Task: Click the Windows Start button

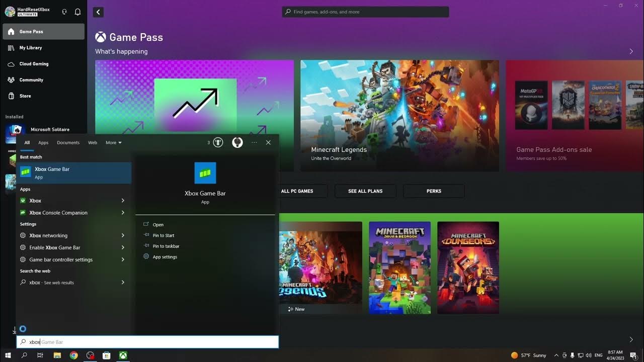Action: click(8, 355)
